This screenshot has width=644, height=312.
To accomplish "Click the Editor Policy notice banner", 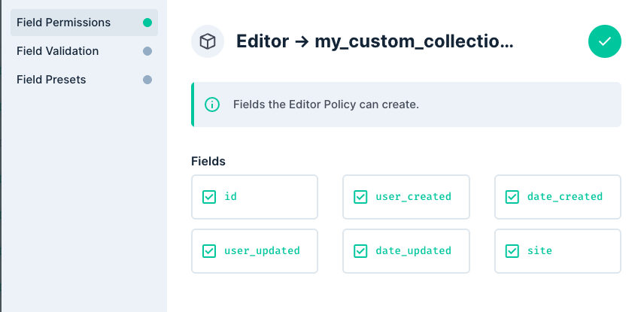I will tap(406, 105).
